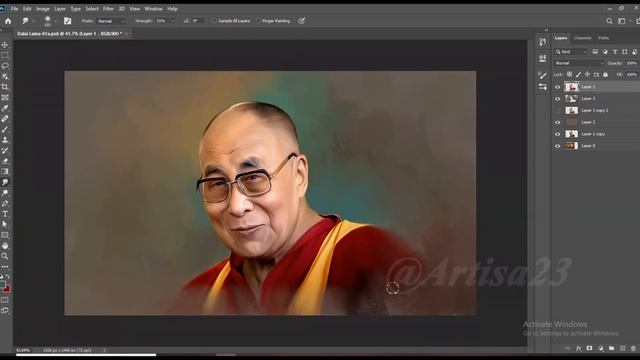Hide Layer 3 with eye icon

pyautogui.click(x=558, y=99)
